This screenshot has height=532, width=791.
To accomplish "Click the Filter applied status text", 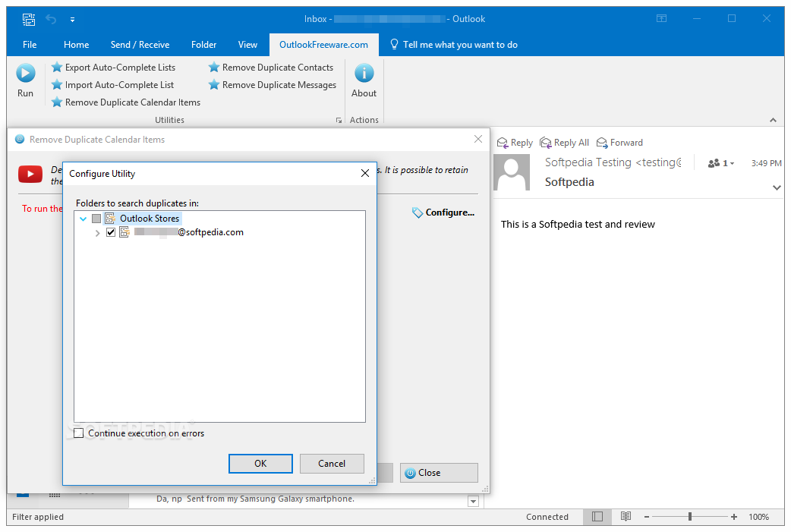I will 38,517.
